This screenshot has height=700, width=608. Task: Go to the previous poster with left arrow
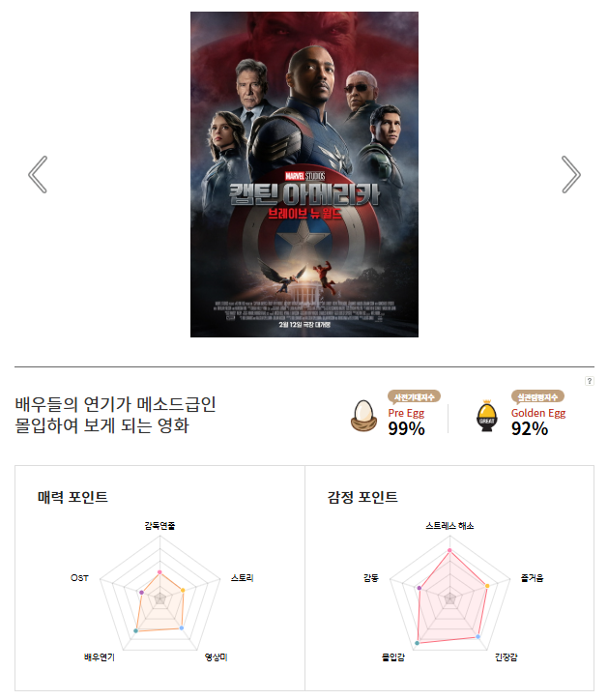point(38,175)
